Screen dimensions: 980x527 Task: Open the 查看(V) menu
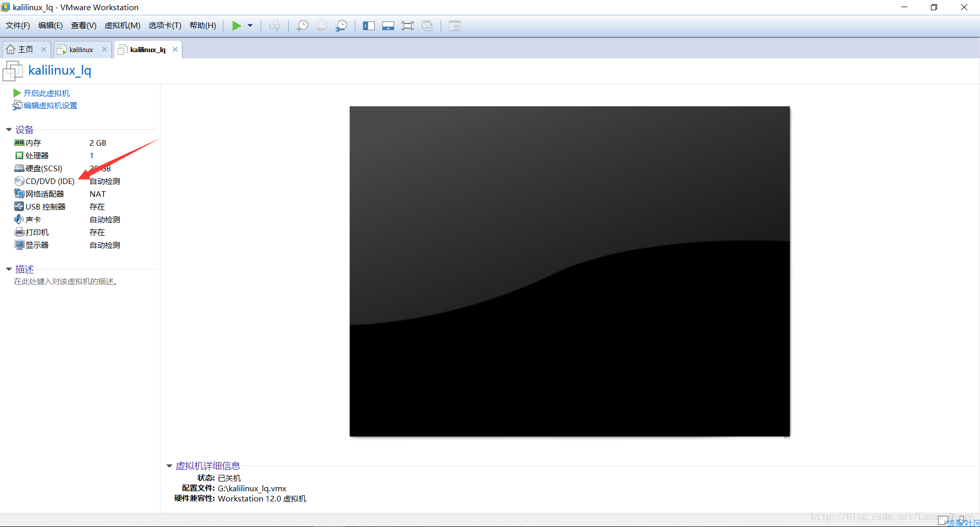84,26
